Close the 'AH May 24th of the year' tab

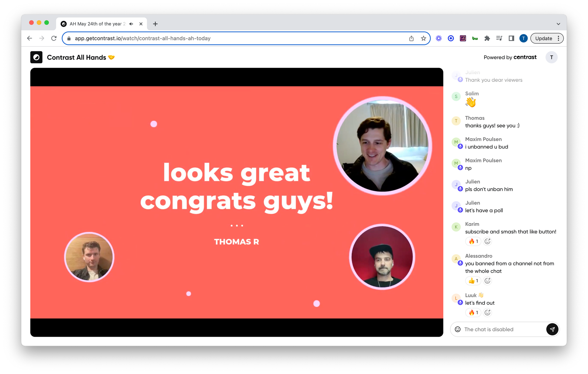pyautogui.click(x=141, y=24)
